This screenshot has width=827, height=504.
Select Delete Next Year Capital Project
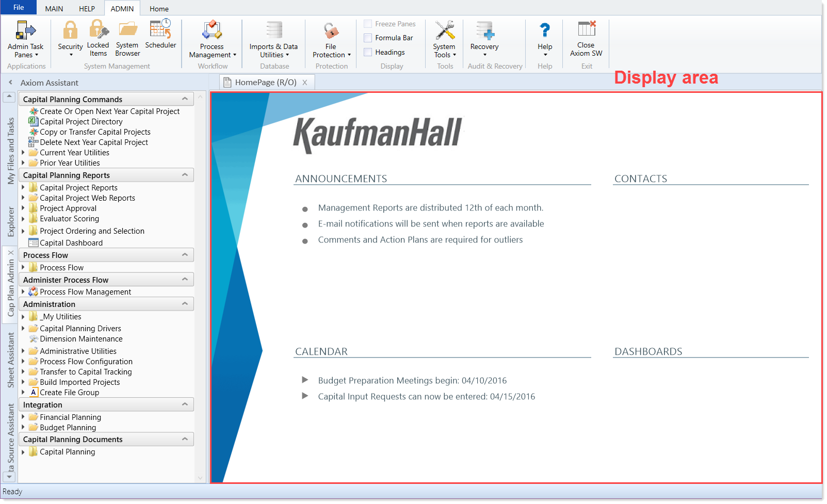94,142
